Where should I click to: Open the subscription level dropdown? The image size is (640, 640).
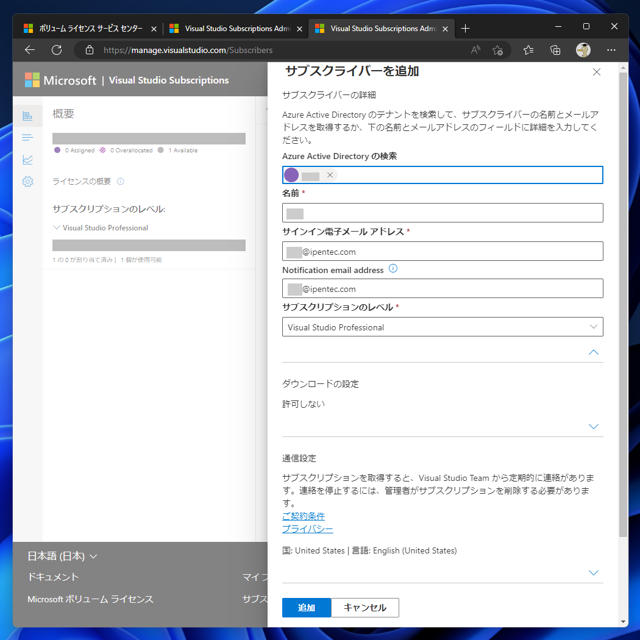[442, 327]
